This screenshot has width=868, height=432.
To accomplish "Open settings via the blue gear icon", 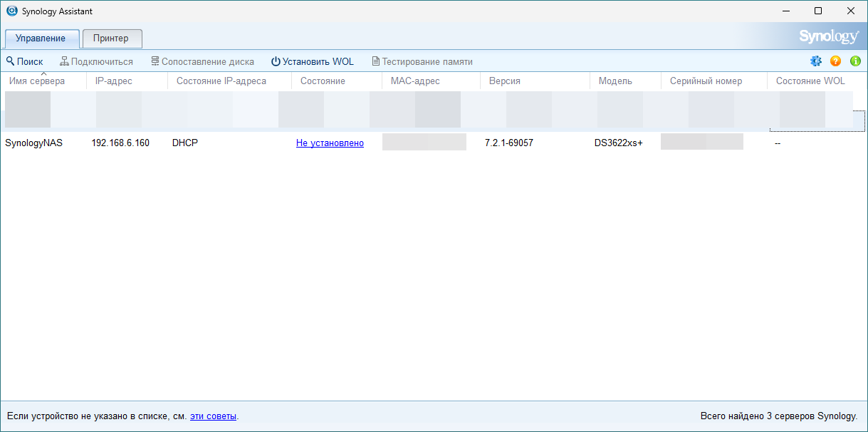I will (x=816, y=61).
